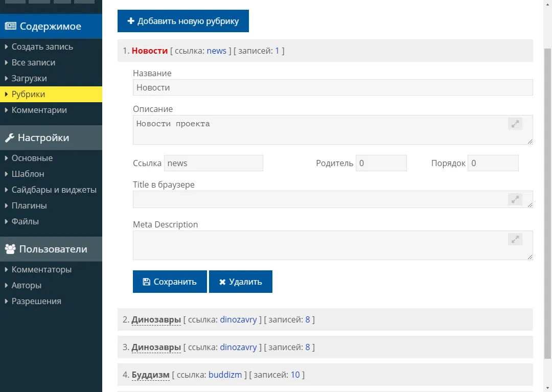Save the category with Сохранить
This screenshot has width=552, height=392.
170,282
